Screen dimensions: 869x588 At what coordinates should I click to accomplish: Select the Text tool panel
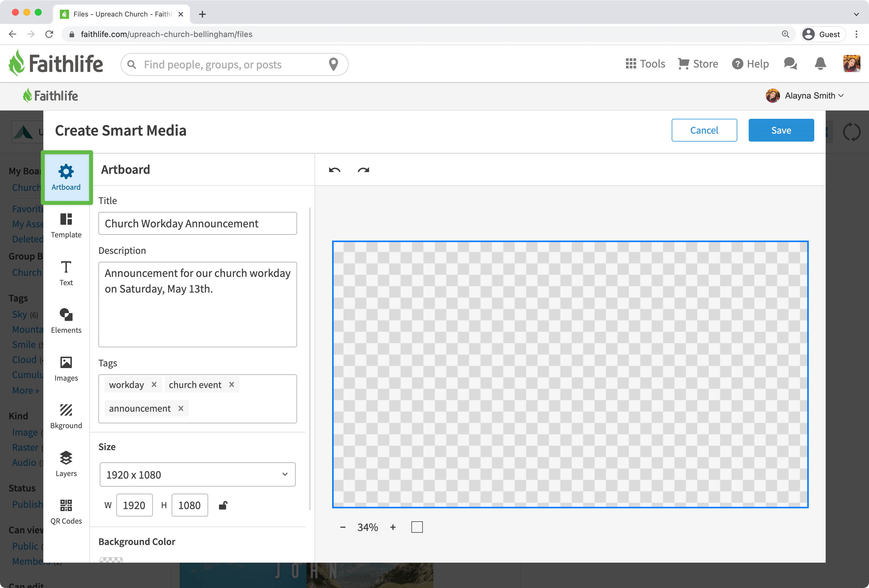coord(66,273)
